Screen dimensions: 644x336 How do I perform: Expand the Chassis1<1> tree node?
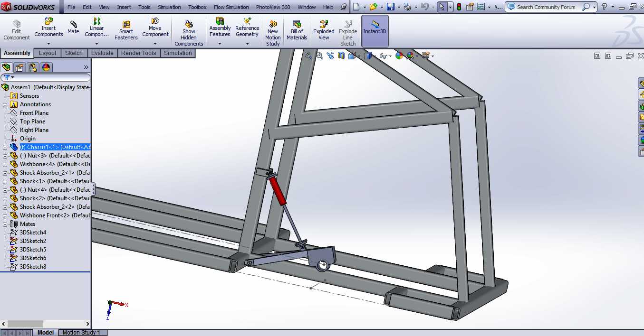tap(5, 147)
